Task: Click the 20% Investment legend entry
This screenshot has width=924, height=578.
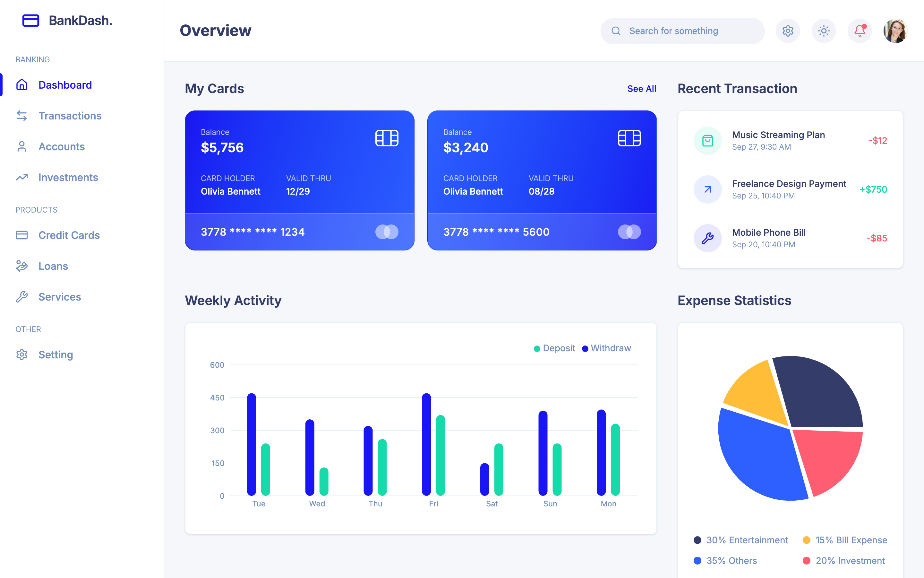Action: click(843, 561)
